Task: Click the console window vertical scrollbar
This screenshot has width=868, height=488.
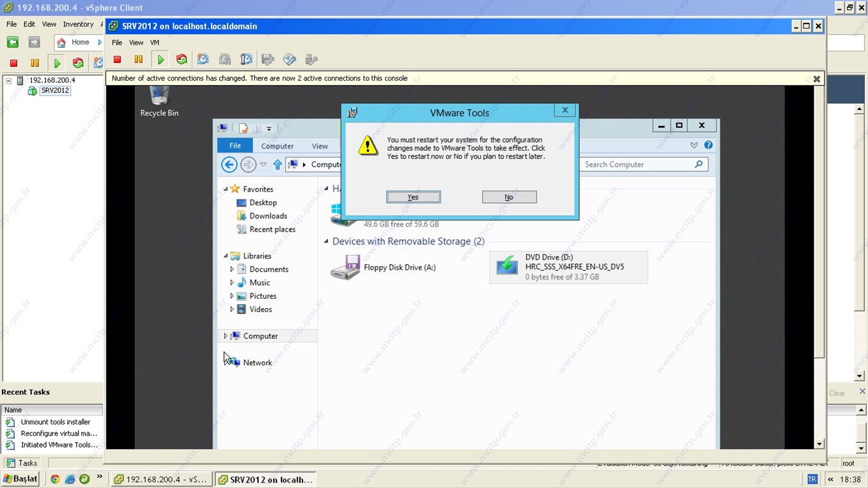Action: point(819,267)
